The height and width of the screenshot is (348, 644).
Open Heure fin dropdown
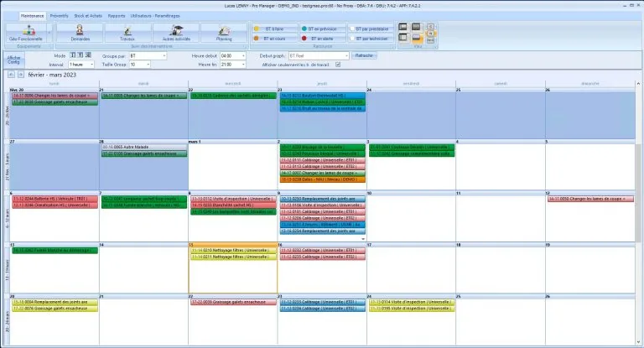pyautogui.click(x=233, y=65)
